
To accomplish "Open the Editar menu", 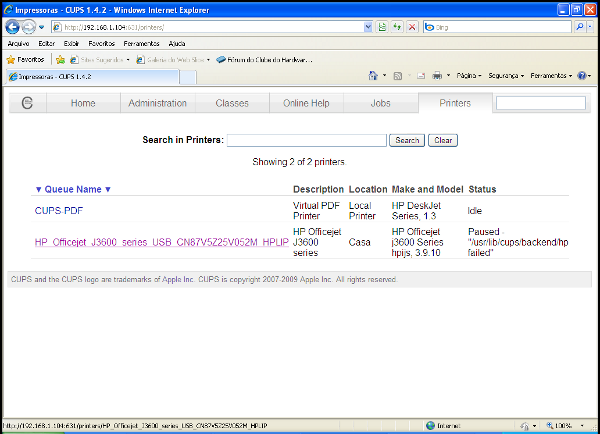I will click(x=46, y=44).
